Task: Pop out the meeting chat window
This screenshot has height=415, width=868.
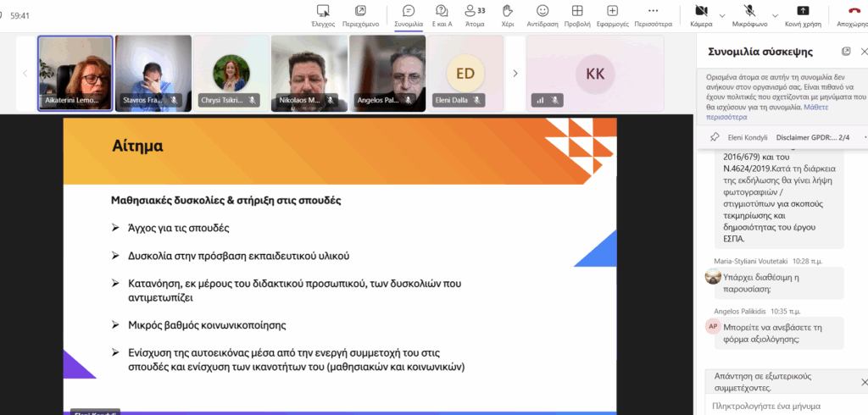Action: [845, 52]
